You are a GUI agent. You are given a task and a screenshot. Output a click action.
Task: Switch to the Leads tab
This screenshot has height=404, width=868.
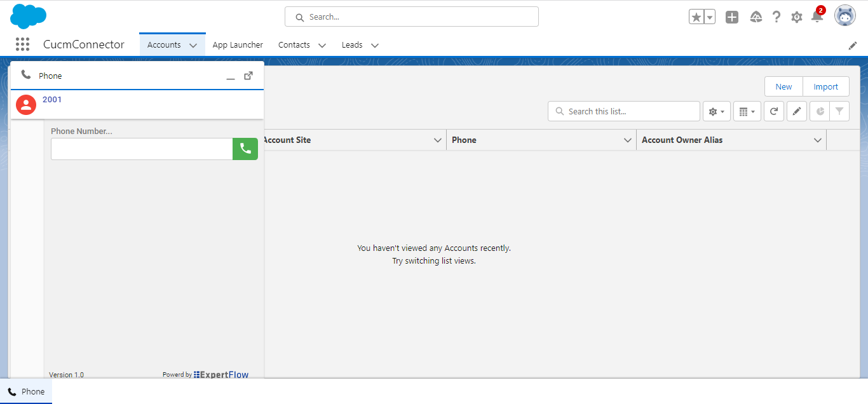click(351, 45)
